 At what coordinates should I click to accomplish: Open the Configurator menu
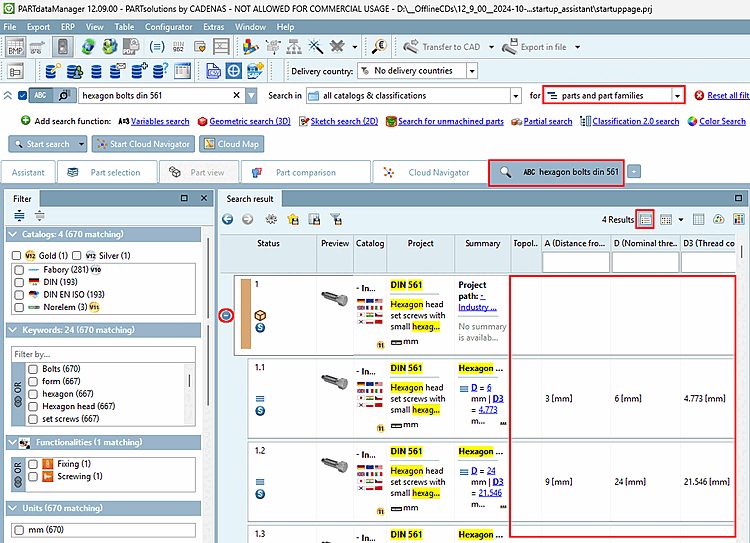coord(168,27)
